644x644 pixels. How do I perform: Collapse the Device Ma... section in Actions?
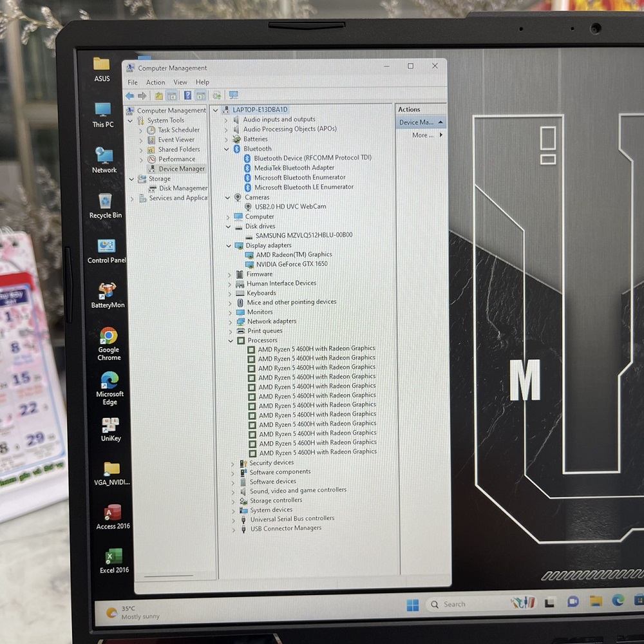coord(440,122)
